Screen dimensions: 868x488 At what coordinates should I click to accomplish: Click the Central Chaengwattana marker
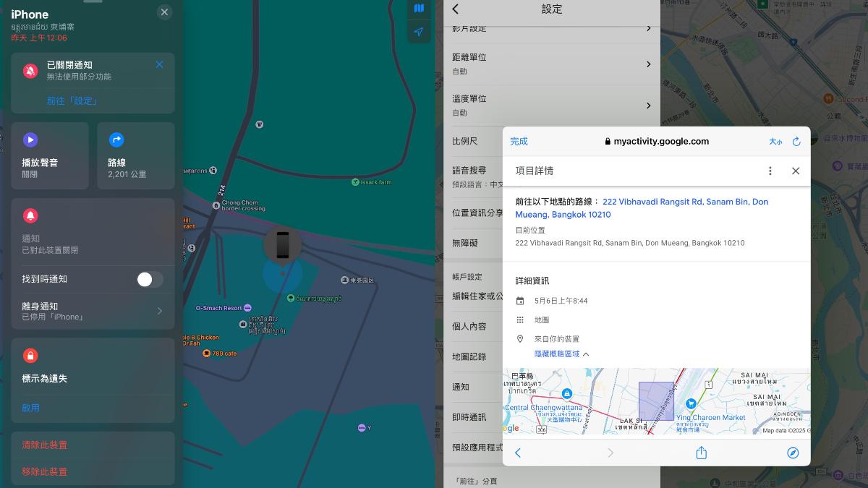click(567, 393)
